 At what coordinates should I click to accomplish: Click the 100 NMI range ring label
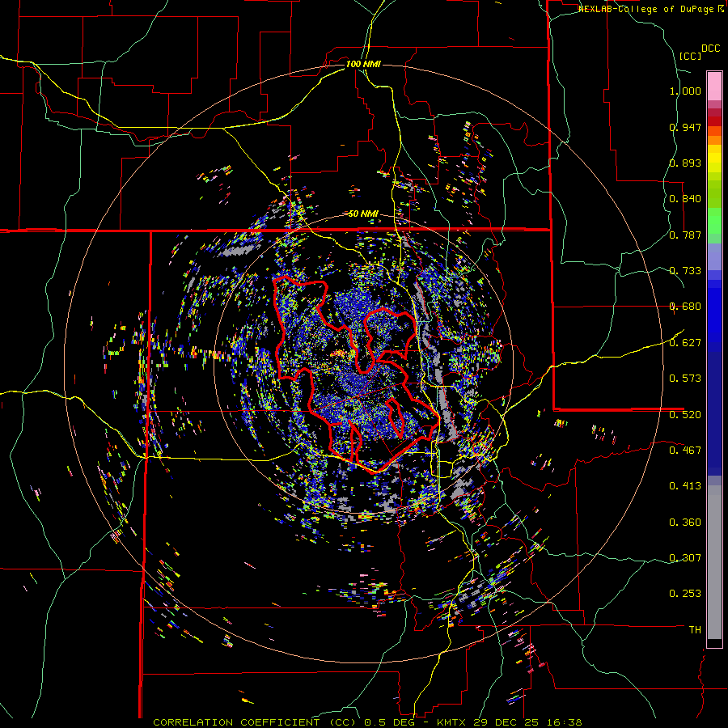pyautogui.click(x=363, y=64)
